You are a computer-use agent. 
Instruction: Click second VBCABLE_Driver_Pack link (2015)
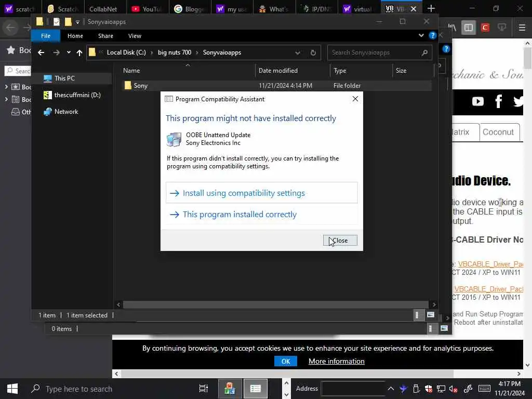coord(488,289)
